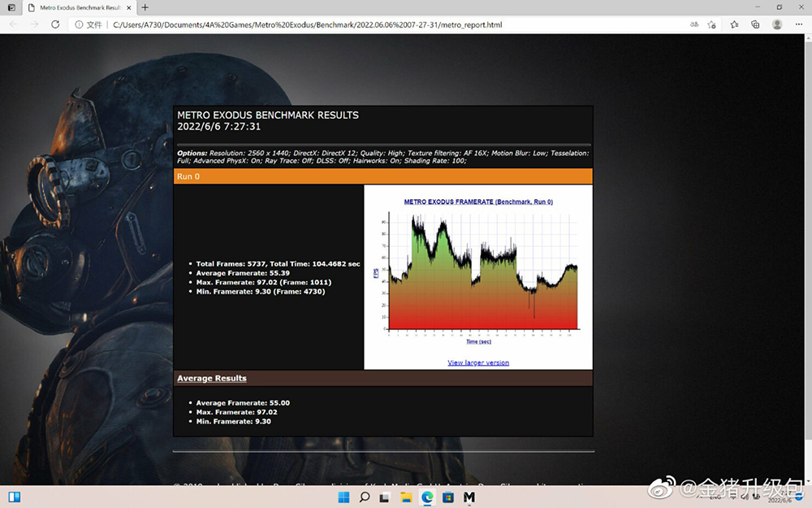Open the browser settings and more menu
The image size is (812, 508).
799,24
